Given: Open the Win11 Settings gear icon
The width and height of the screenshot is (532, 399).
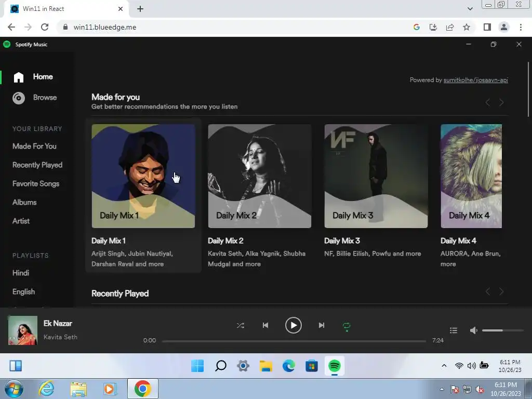Looking at the screenshot, I should click(243, 366).
